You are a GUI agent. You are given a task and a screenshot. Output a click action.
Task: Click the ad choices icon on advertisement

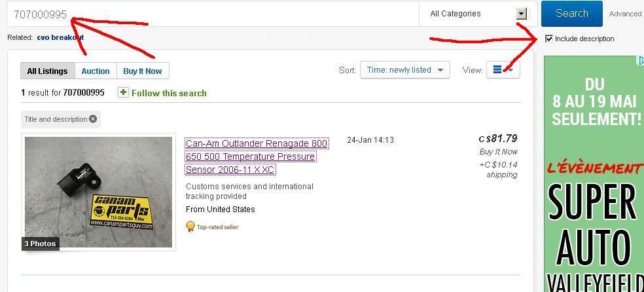641,60
